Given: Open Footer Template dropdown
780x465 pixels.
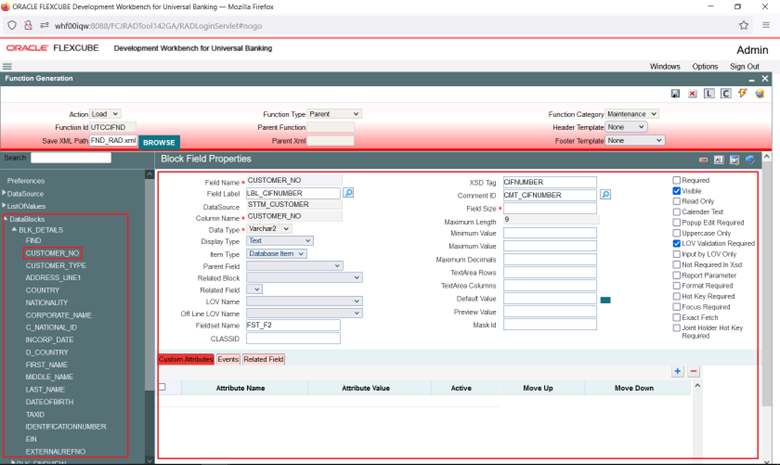Looking at the screenshot, I should [634, 140].
